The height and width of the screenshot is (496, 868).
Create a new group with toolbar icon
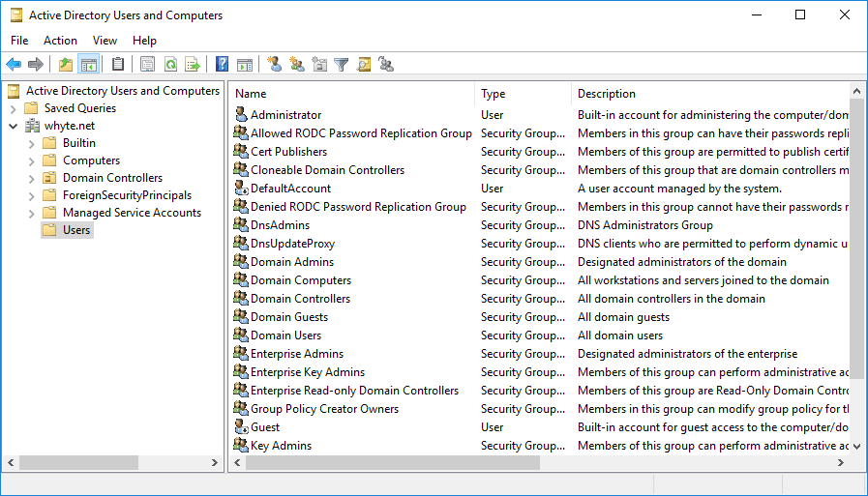click(x=297, y=65)
